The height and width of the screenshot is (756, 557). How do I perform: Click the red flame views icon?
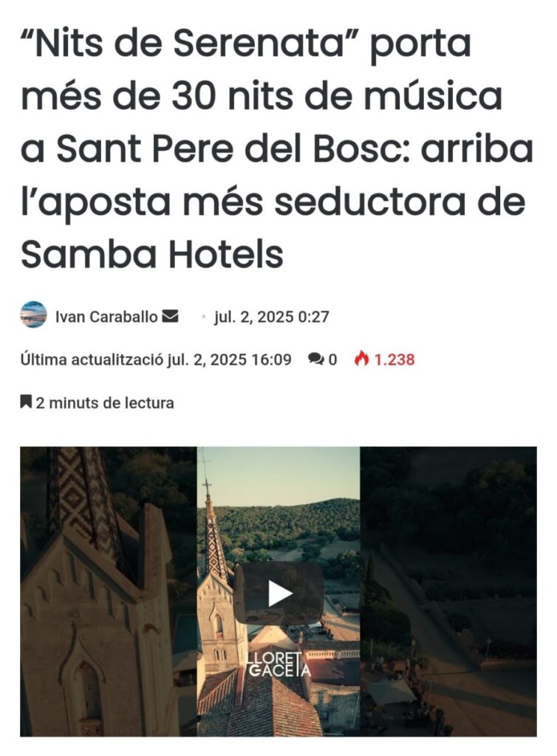(x=362, y=359)
